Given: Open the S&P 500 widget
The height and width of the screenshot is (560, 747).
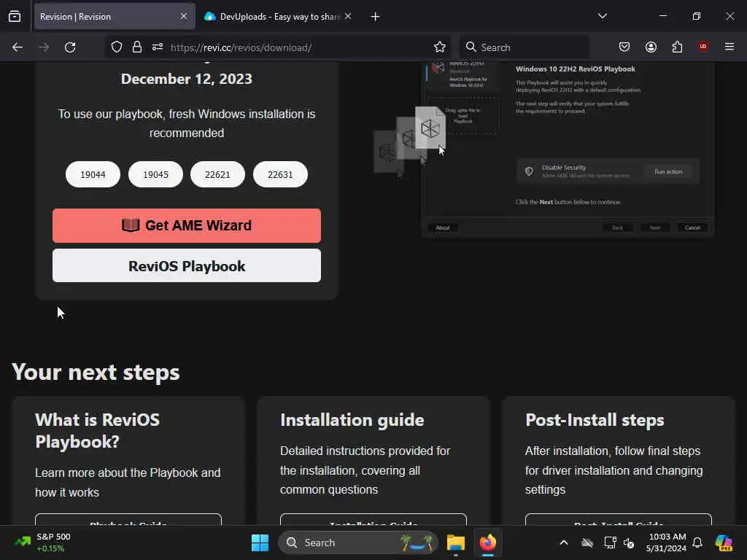Looking at the screenshot, I should [43, 542].
